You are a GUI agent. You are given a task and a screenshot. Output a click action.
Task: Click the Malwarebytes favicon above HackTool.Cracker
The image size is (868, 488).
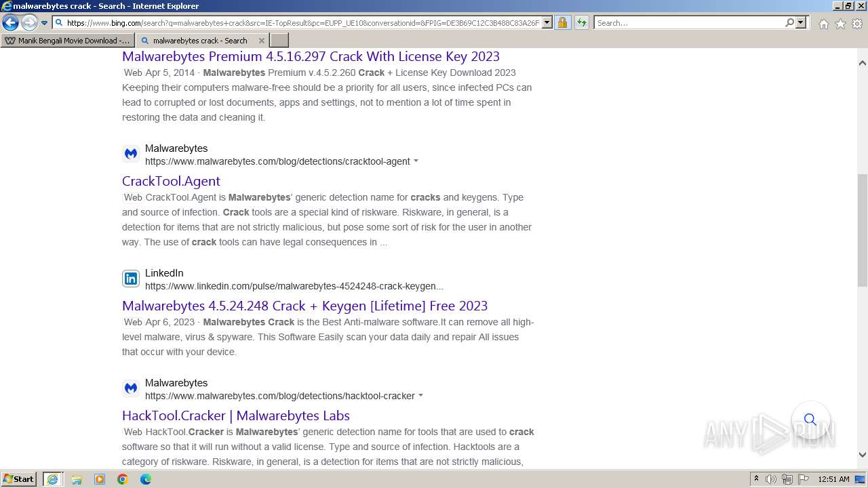coord(131,388)
